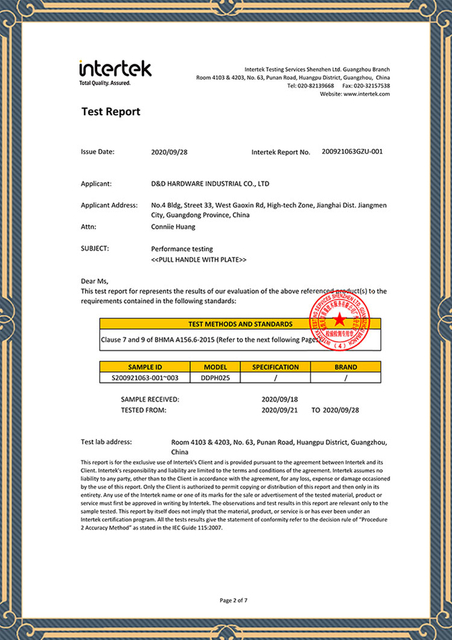Image resolution: width=452 pixels, height=640 pixels.
Task: Select the sample received date "2020/09/18"
Action: (280, 400)
